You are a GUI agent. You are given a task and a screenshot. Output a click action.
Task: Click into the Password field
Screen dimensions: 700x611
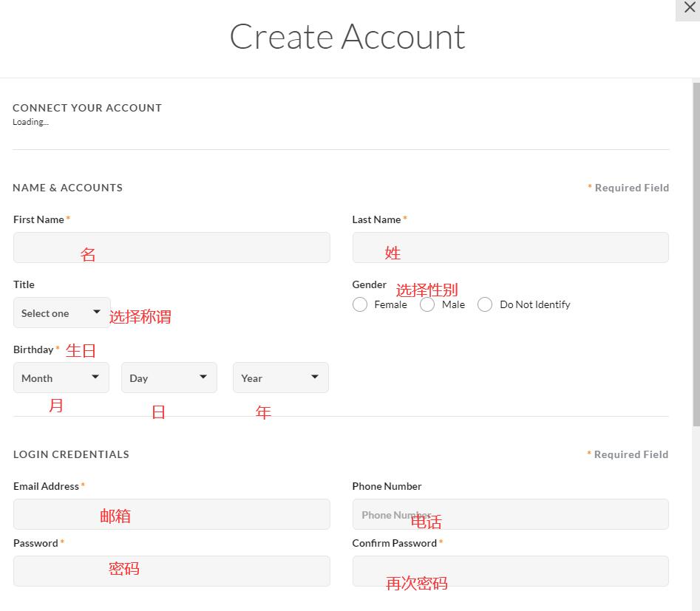pos(171,571)
